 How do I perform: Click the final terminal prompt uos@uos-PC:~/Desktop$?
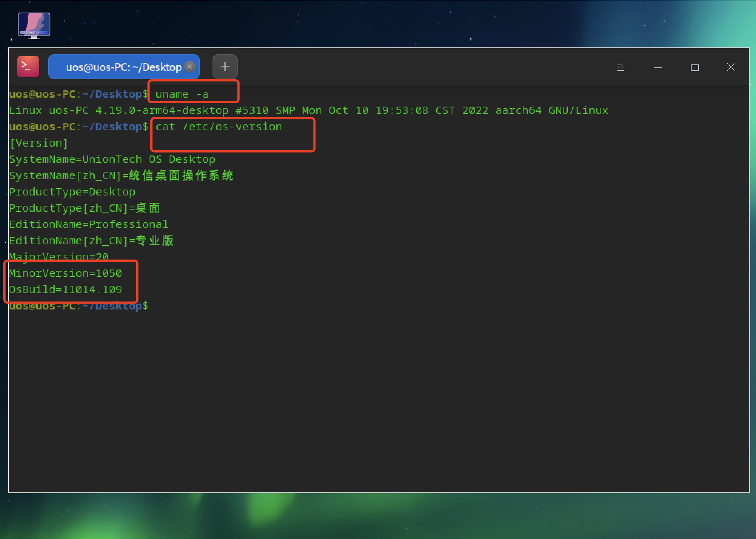tap(78, 306)
